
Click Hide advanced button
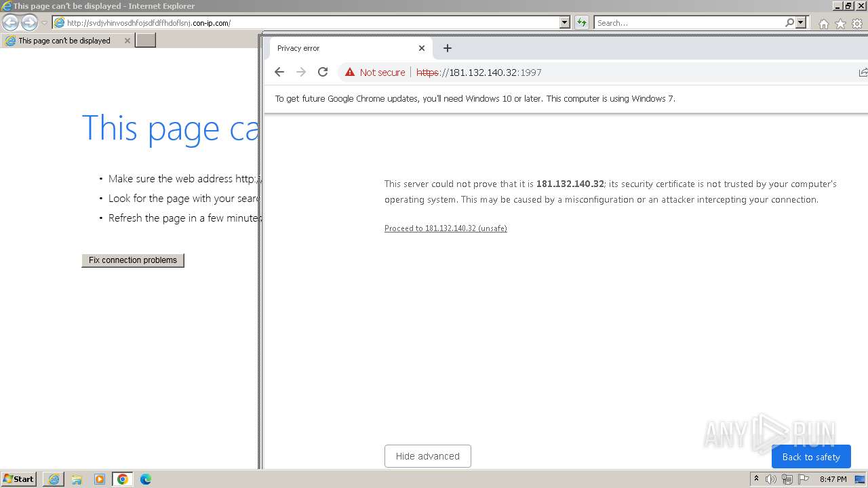pos(428,456)
